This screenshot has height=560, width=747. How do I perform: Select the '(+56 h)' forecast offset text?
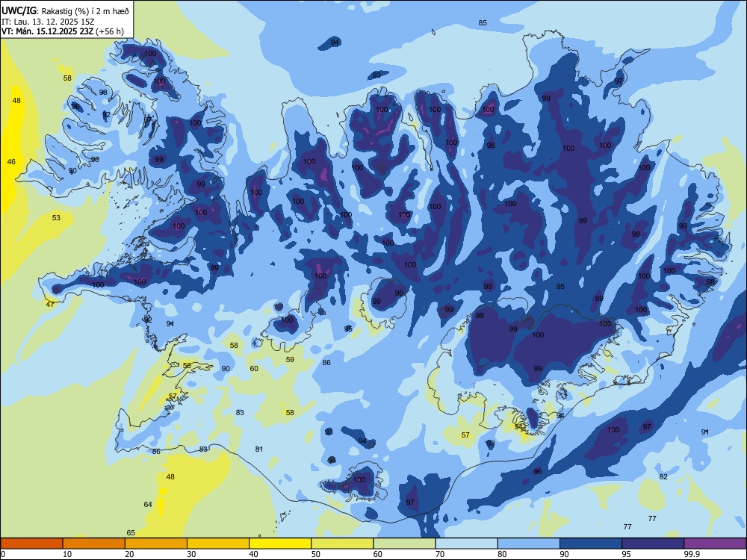click(x=110, y=31)
